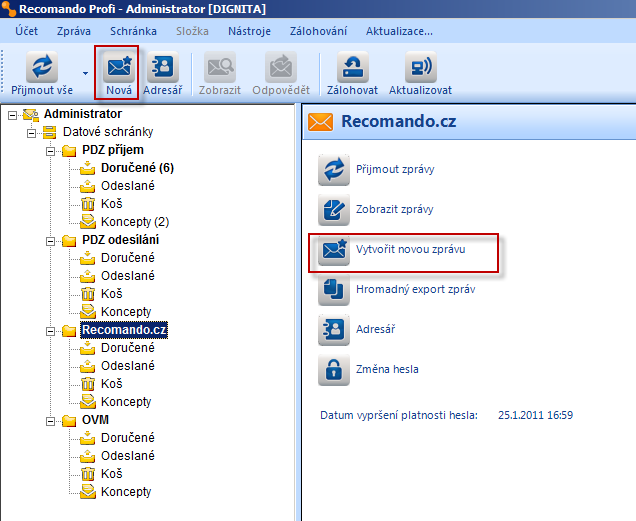The width and height of the screenshot is (636, 521).
Task: Click the Datum vypršení platnosti hesla label
Action: pos(399,416)
